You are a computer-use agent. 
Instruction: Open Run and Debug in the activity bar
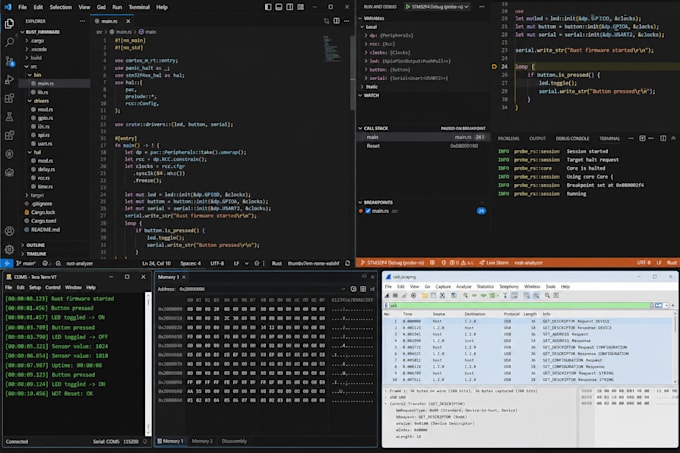coord(9,80)
